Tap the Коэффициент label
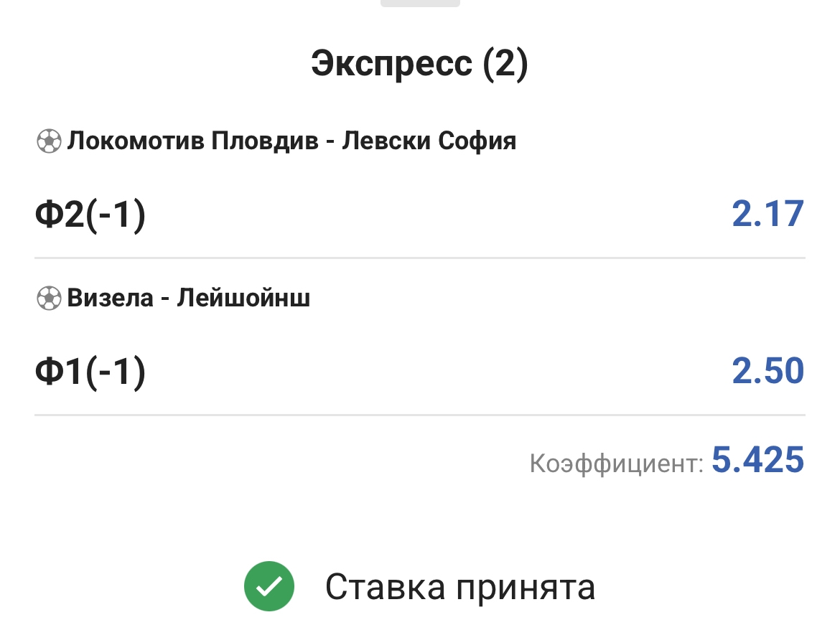Screen dimensions: 840x630 point(616,464)
